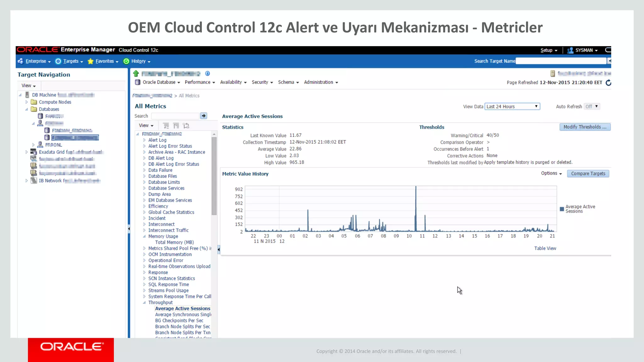This screenshot has width=644, height=362.
Task: Select Branch Node Splits Per Txn metric
Action: (183, 333)
